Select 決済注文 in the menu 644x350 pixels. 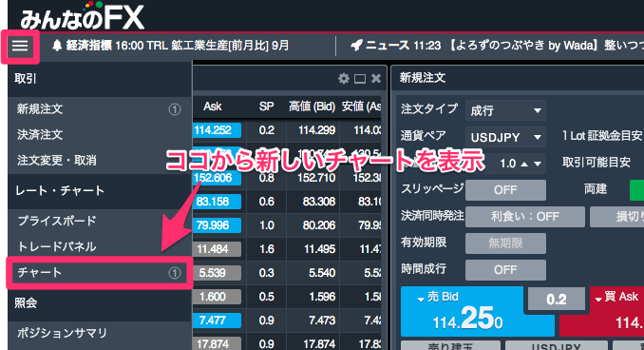100,134
